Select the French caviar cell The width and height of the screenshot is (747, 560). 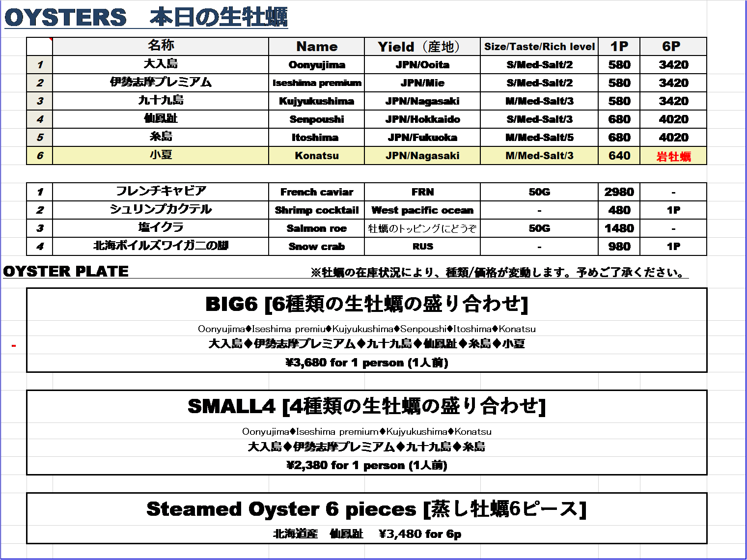coord(317,192)
